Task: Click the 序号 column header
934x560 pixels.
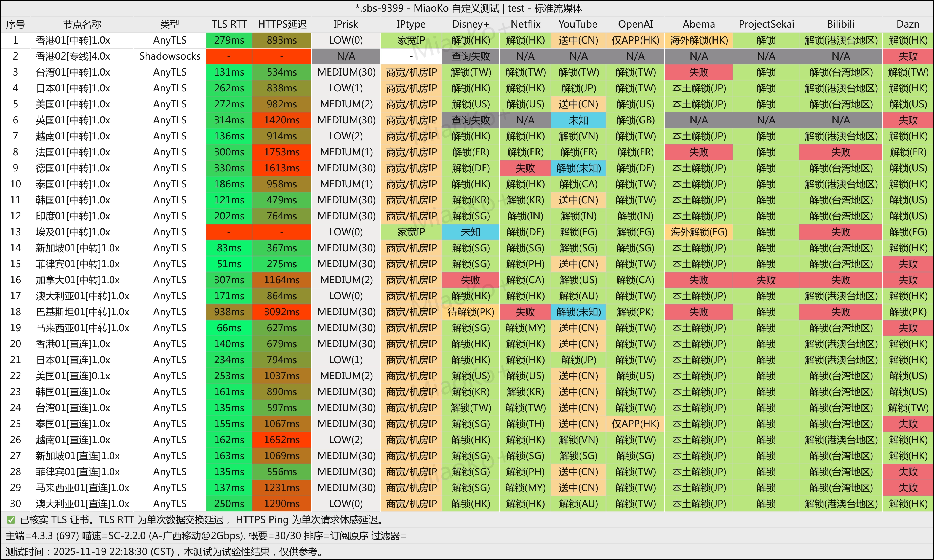Action: [15, 24]
